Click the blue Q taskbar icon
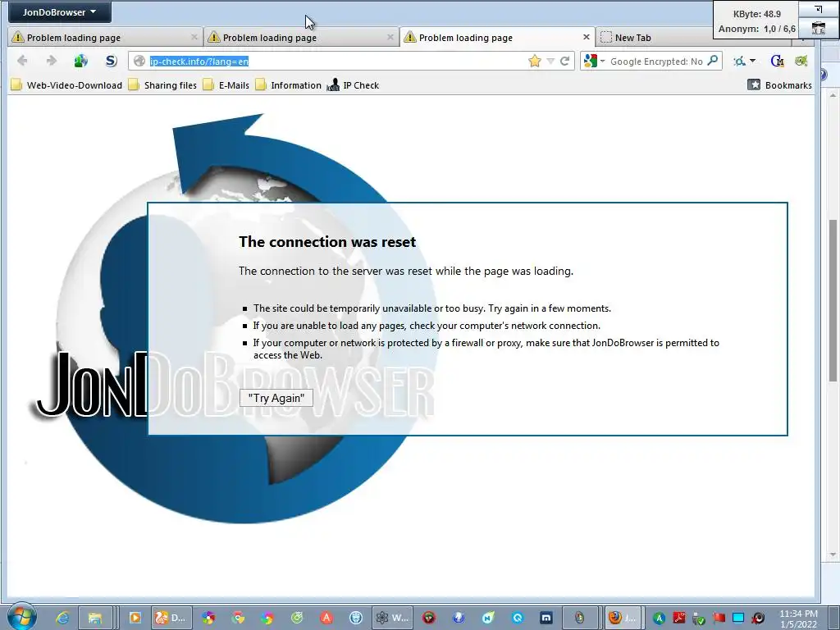The height and width of the screenshot is (630, 840). [x=517, y=618]
